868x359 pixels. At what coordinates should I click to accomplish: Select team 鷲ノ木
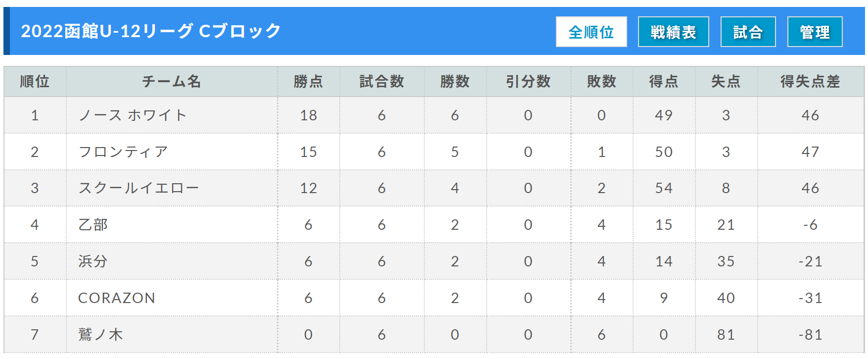[x=100, y=335]
